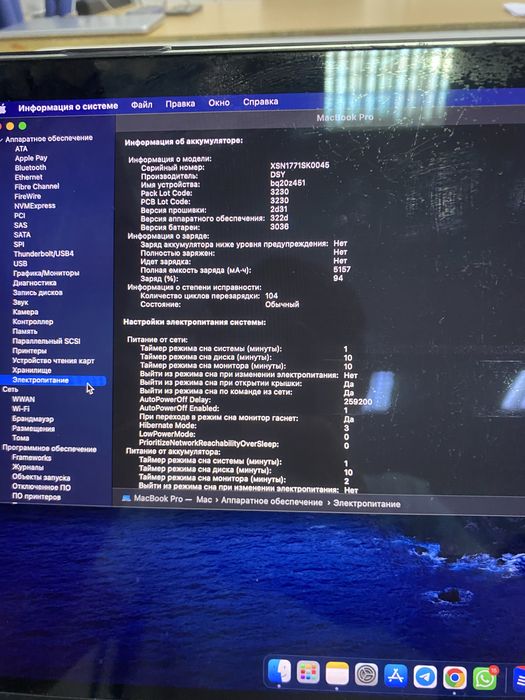This screenshot has height=700, width=525.
Task: Select Принтеры in the sidebar
Action: point(29,351)
